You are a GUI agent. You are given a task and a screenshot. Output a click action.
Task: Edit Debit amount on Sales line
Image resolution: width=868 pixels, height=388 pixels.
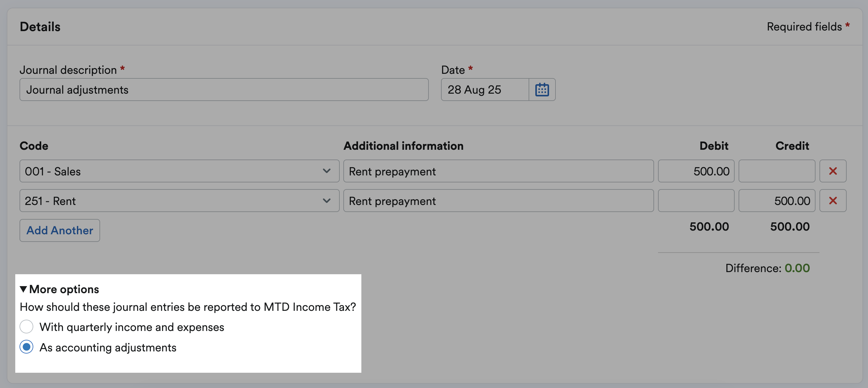point(696,171)
